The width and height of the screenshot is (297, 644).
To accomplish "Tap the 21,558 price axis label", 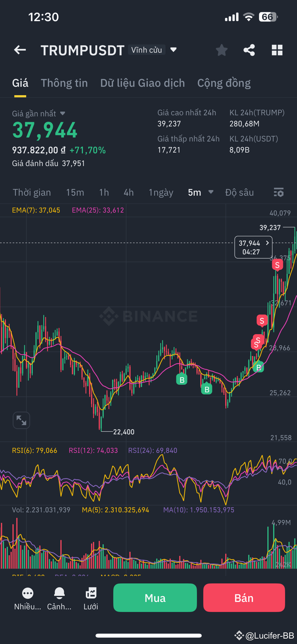I will point(281,438).
